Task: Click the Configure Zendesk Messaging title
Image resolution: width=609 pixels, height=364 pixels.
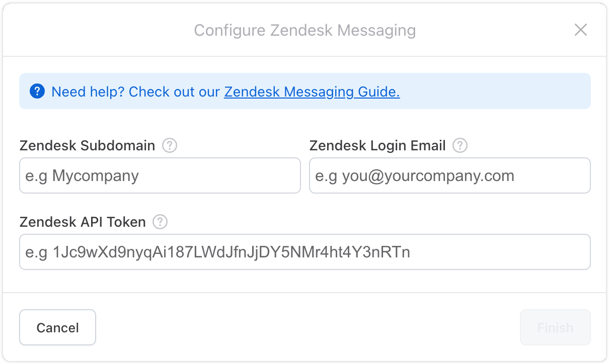Action: pos(304,30)
